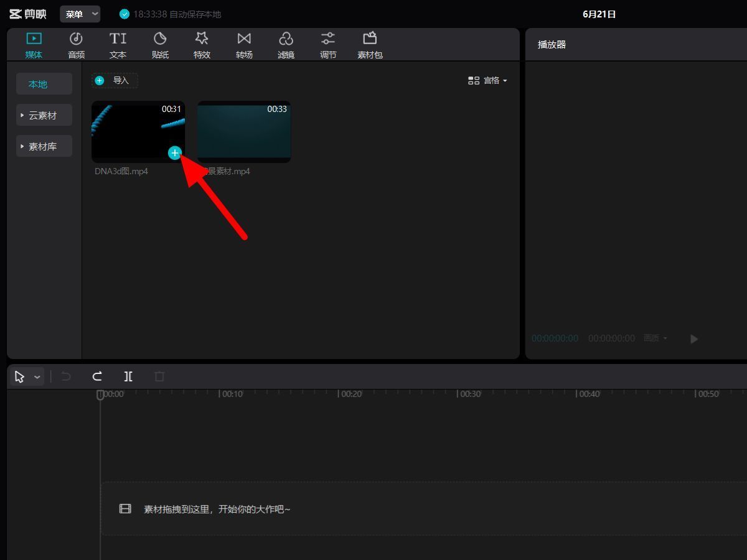Open the 调节 adjustment panel
Viewport: 747px width, 560px height.
328,45
